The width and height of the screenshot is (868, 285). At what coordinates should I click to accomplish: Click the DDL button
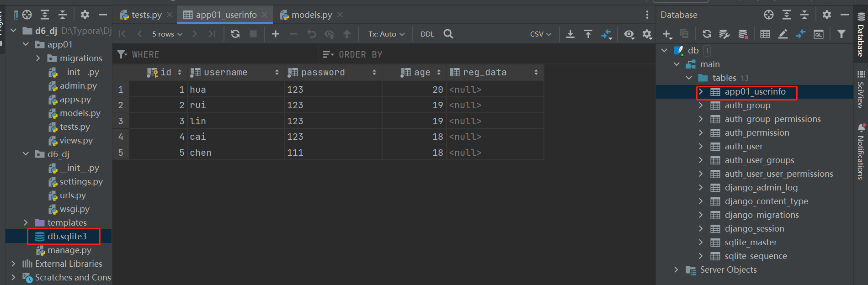(427, 34)
